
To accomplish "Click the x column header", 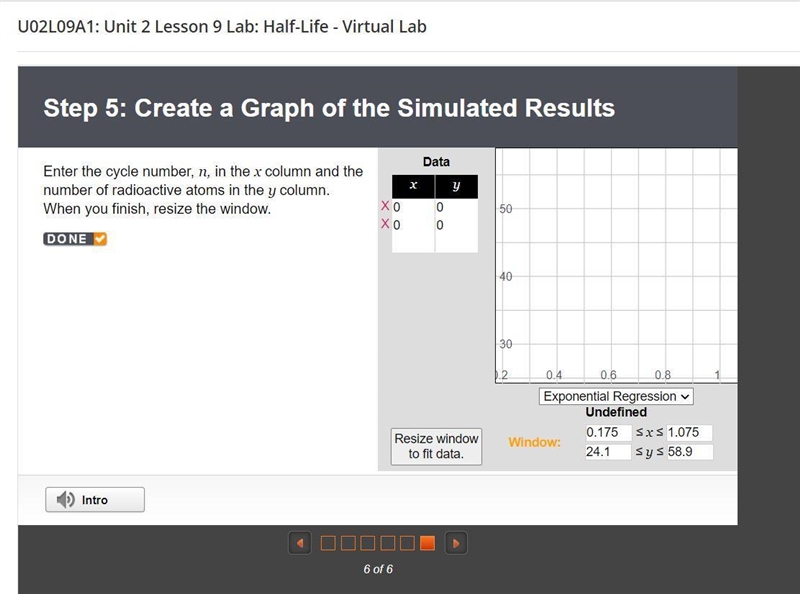I will [x=413, y=186].
